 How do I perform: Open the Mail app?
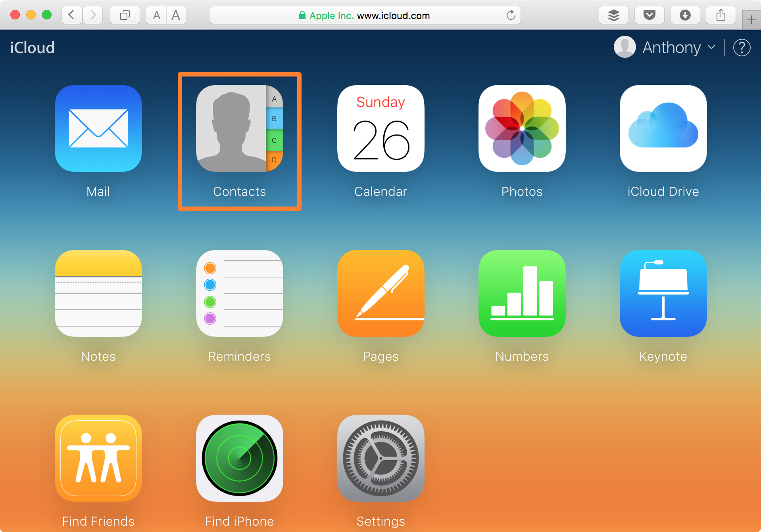98,128
